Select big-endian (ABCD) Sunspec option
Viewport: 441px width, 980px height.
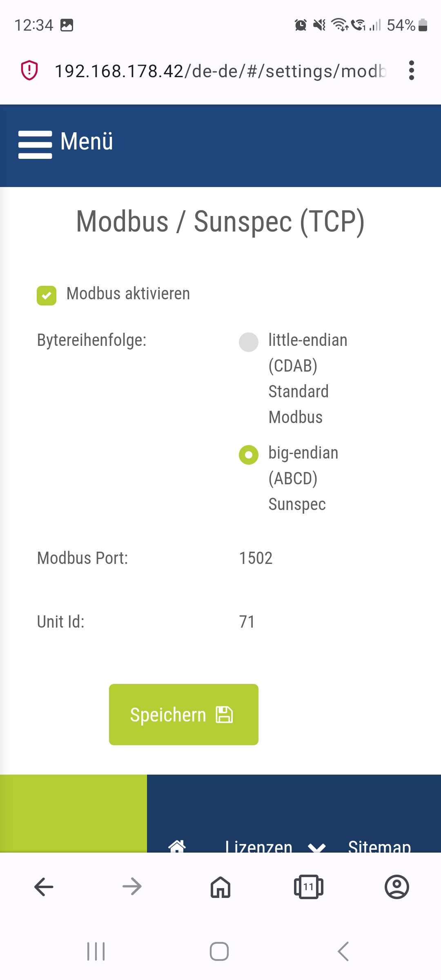click(249, 455)
